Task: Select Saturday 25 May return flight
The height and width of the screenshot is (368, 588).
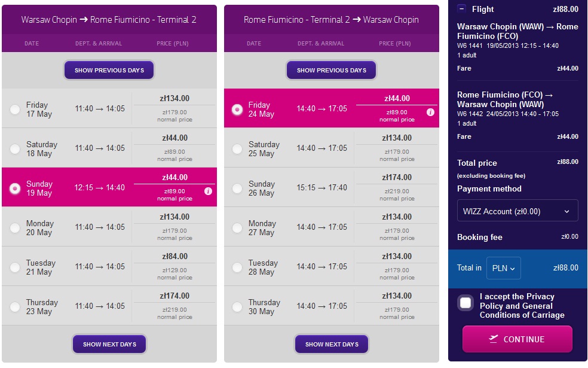Action: click(237, 149)
